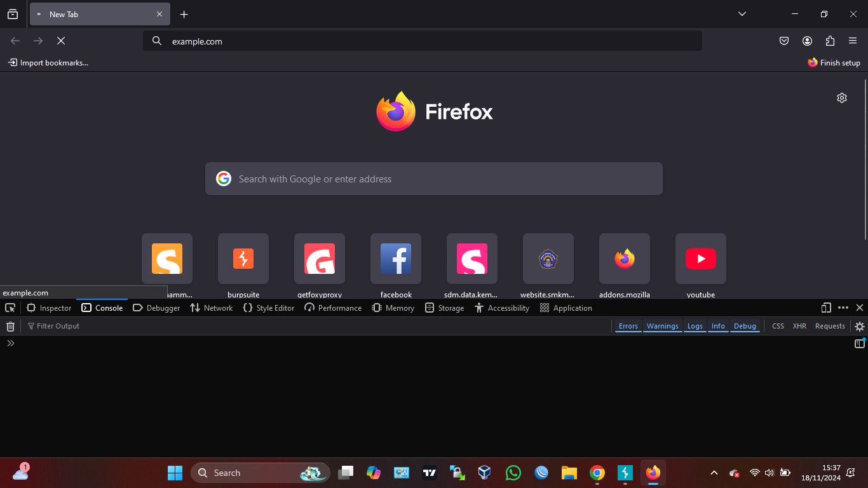Toggle the Info filter
Image resolution: width=868 pixels, height=488 pixels.
click(x=718, y=326)
